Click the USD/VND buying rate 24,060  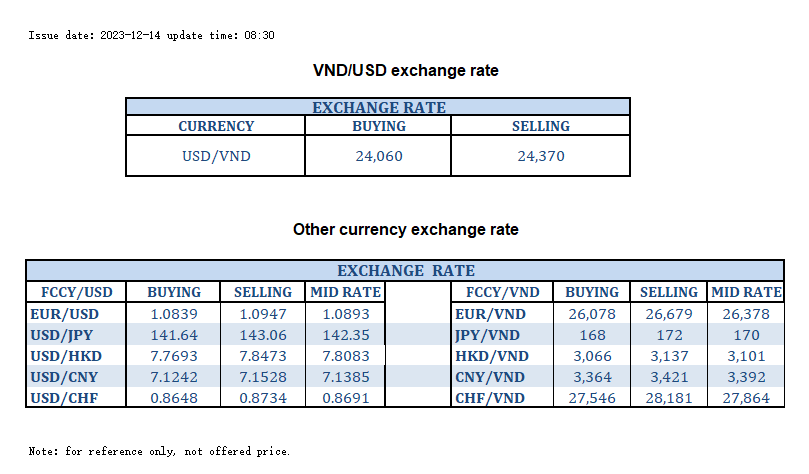click(379, 156)
